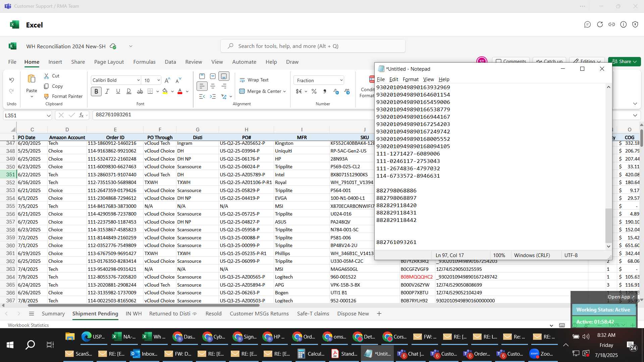Toggle align left
Image resolution: width=644 pixels, height=362 pixels.
pos(202,86)
